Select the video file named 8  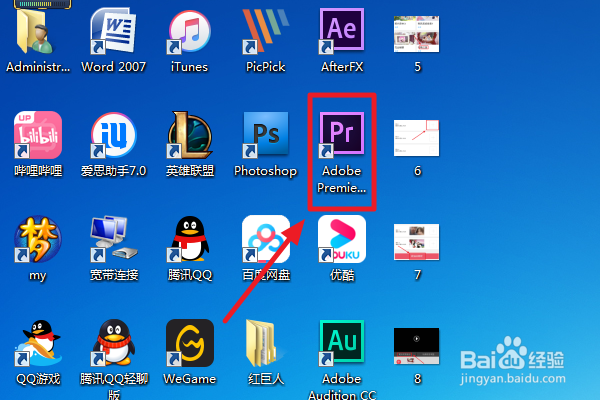tap(417, 346)
